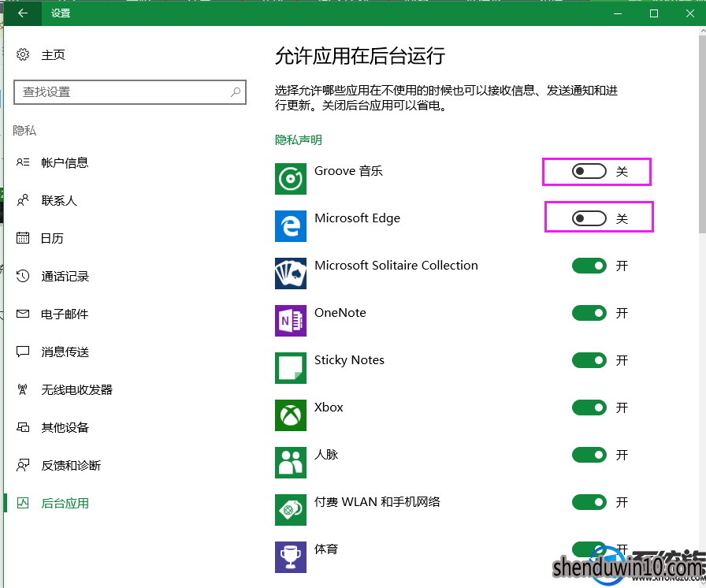Select 日历 in the sidebar

tap(52, 238)
